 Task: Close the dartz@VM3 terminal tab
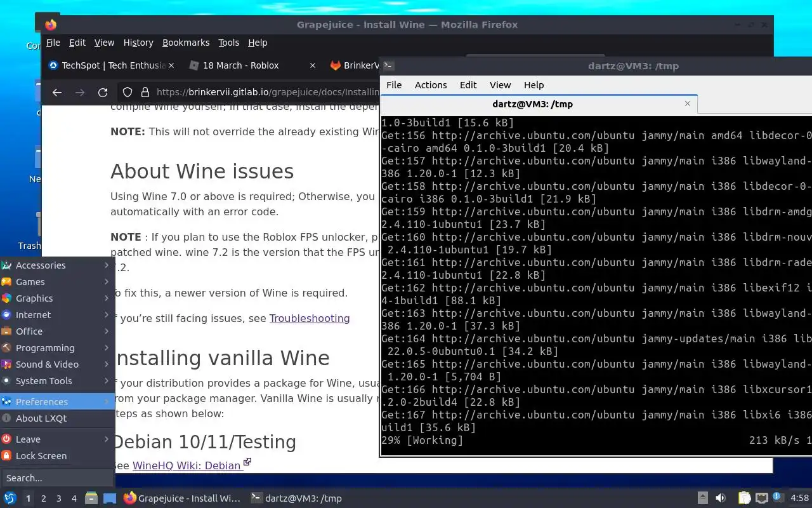(x=687, y=104)
